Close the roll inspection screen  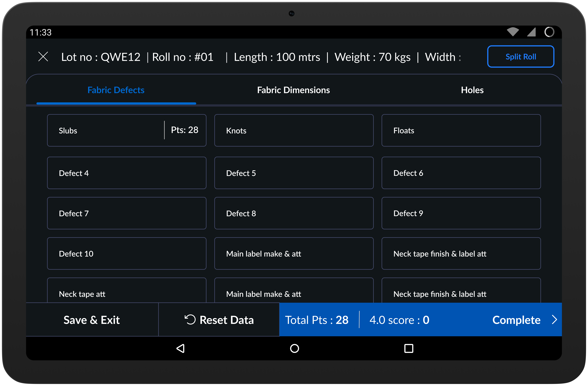(43, 57)
